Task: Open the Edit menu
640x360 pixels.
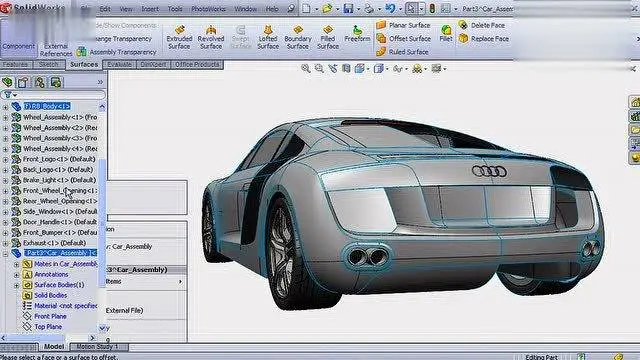Action: coord(105,9)
